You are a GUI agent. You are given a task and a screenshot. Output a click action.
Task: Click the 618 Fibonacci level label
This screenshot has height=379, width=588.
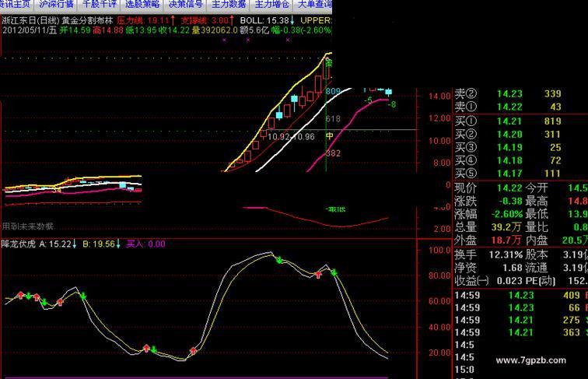(x=333, y=119)
